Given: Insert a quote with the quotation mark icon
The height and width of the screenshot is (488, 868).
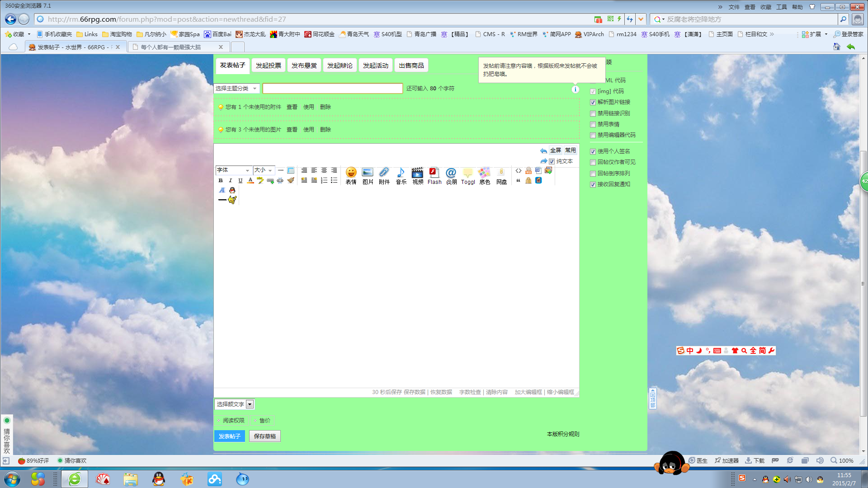Looking at the screenshot, I should click(519, 180).
